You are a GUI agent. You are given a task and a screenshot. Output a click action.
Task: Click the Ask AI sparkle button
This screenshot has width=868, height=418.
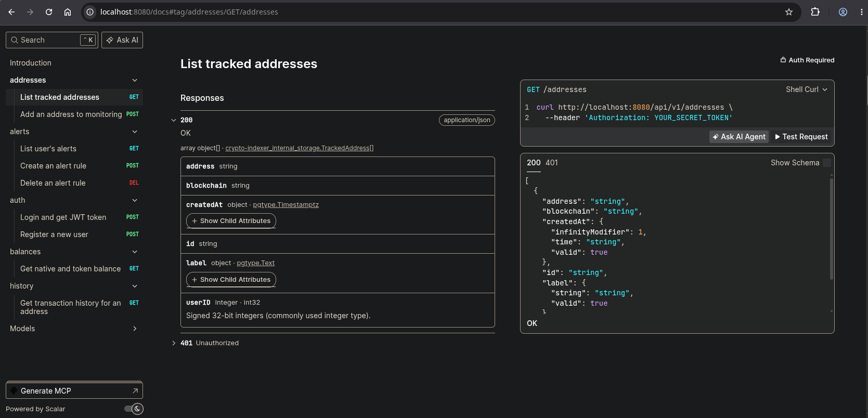(x=122, y=40)
